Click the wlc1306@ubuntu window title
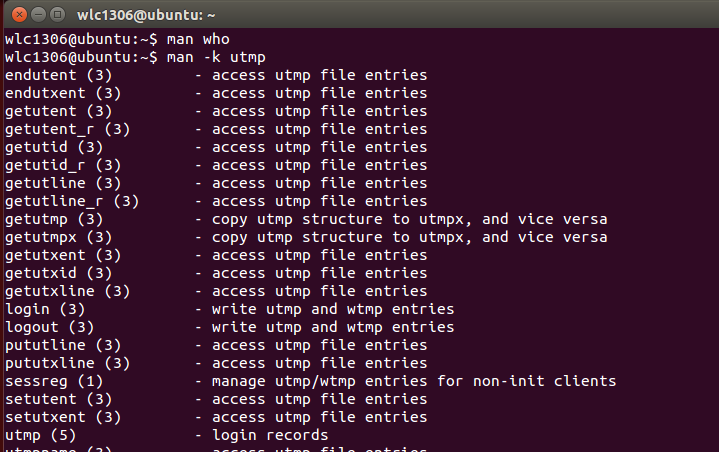Screen dimensions: 719x452 click(x=146, y=15)
